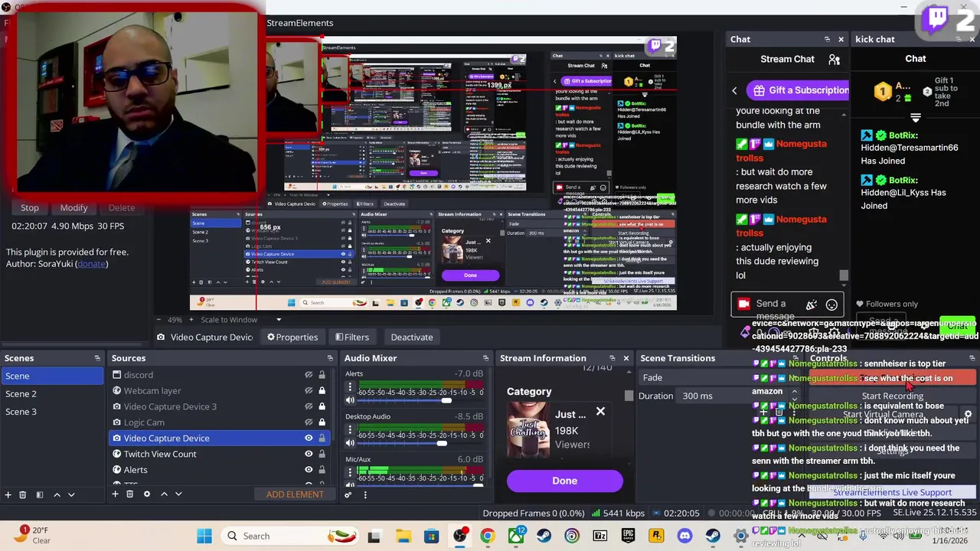Click the hype celebration icon in chat input
Viewport: 980px width, 551px height.
tap(812, 305)
